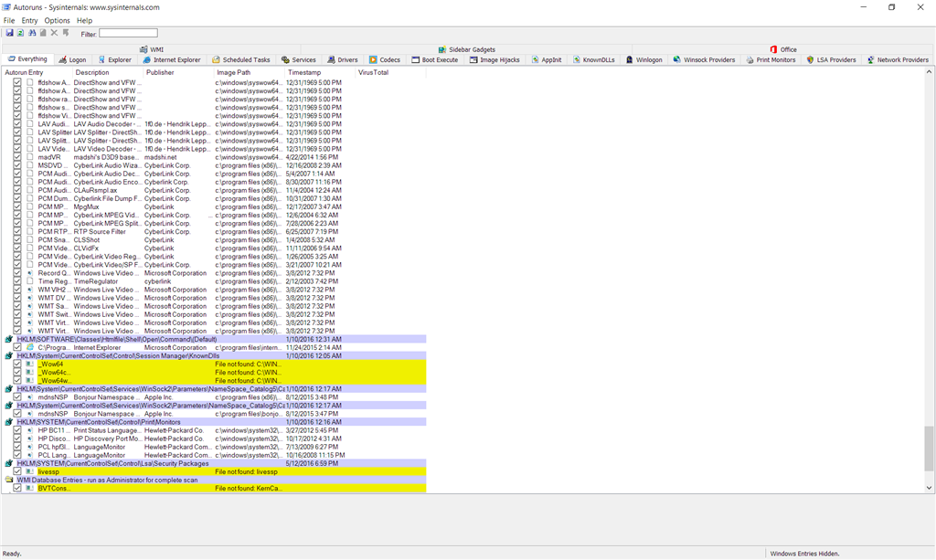936x560 pixels.
Task: Click the file icon of the BVTCons... entry
Action: [x=30, y=489]
